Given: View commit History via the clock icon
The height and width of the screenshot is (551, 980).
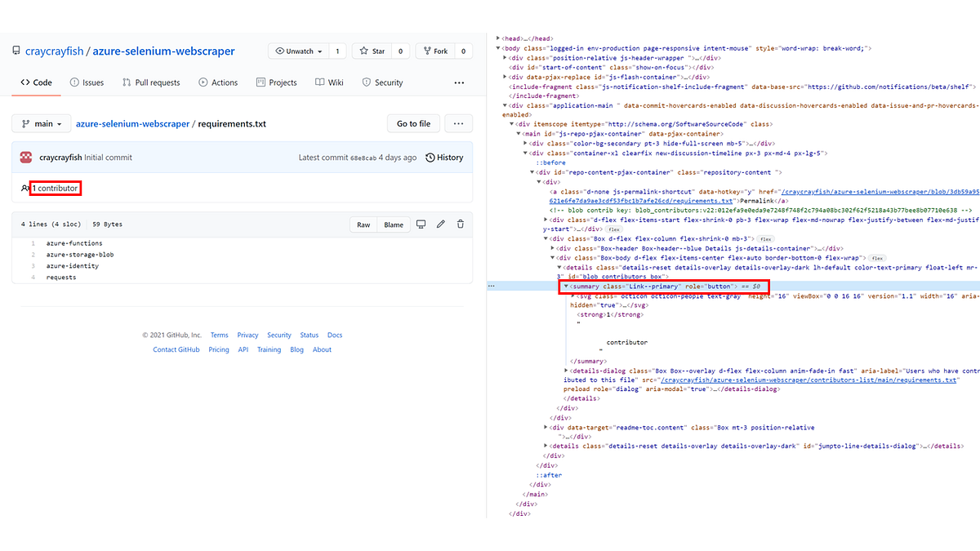Looking at the screenshot, I should pos(430,157).
